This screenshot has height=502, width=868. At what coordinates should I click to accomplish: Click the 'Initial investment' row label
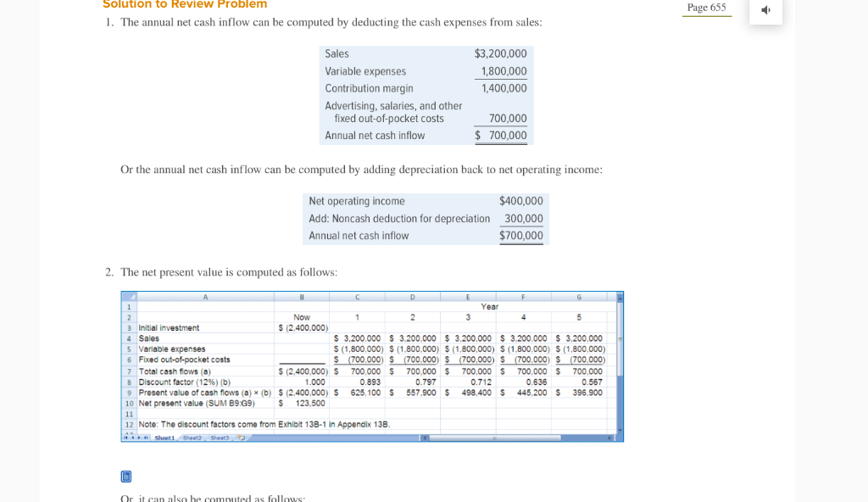point(169,328)
